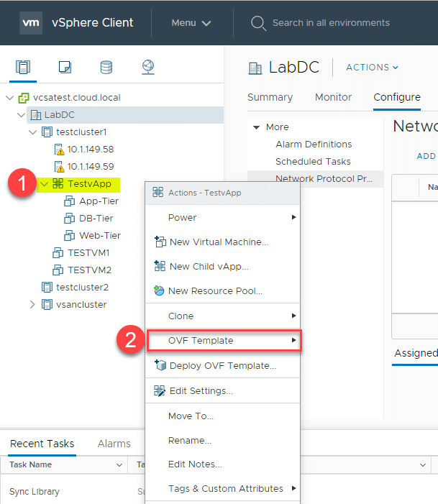Viewport: 438px width, 504px height.
Task: Collapse the vcsatest.cloud.local tree node
Action: pos(10,98)
